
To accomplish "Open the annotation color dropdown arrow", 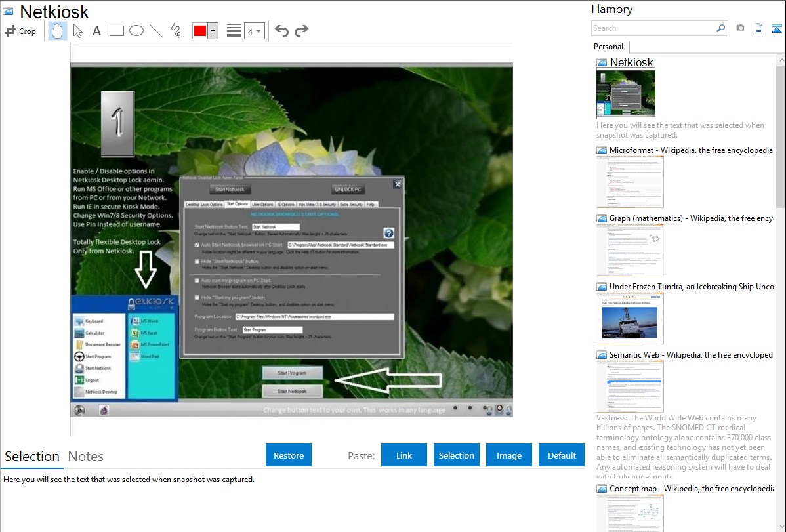I will coord(213,31).
